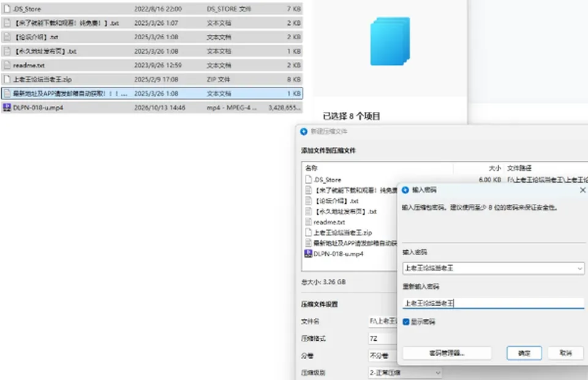The image size is (588, 380).
Task: Click the zip file icon in the archive file list
Action: click(308, 233)
